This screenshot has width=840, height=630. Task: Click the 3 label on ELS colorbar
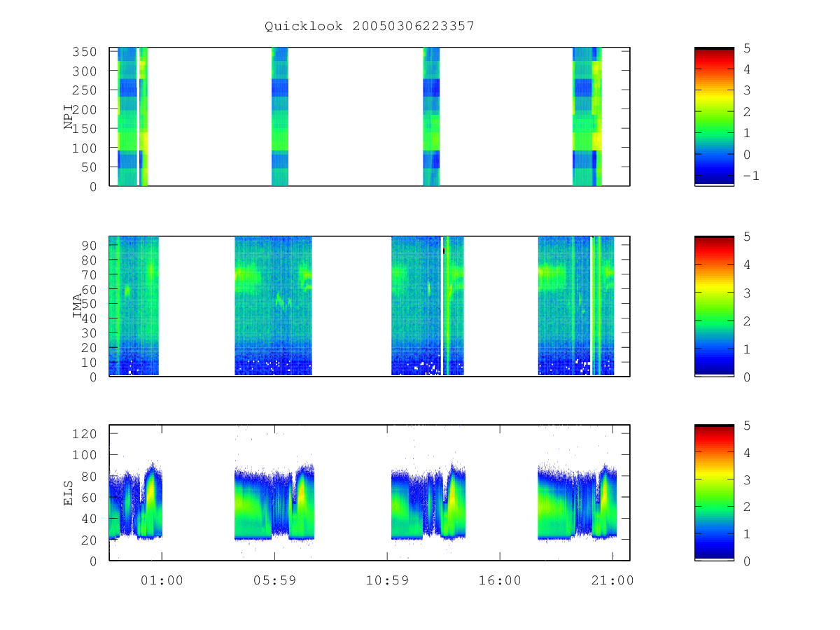(747, 479)
